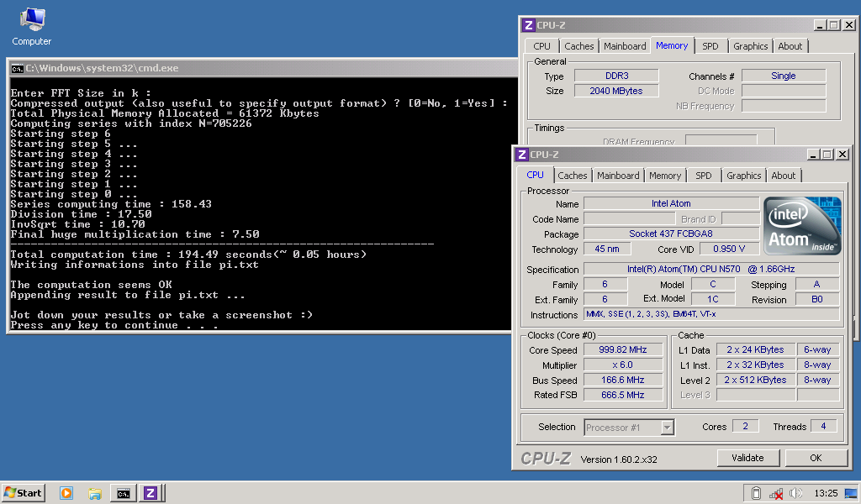
Task: Click Rated FSB value 666.5 MHz
Action: 623,395
